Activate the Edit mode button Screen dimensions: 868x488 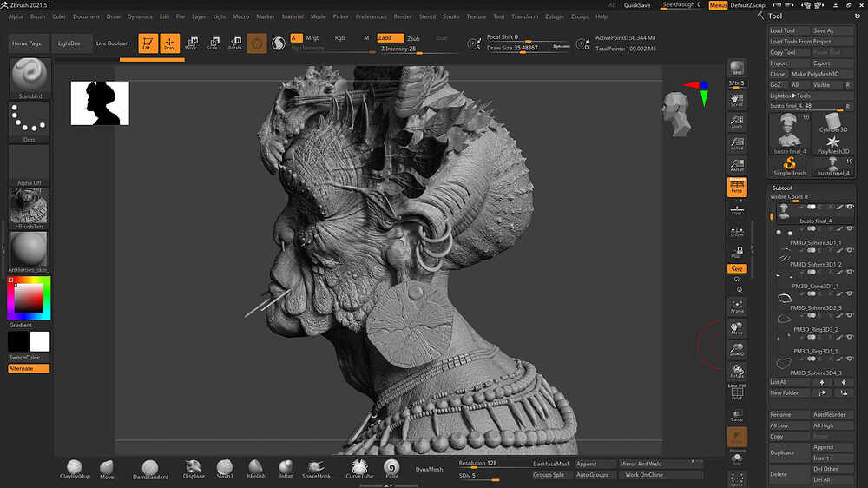[x=148, y=43]
